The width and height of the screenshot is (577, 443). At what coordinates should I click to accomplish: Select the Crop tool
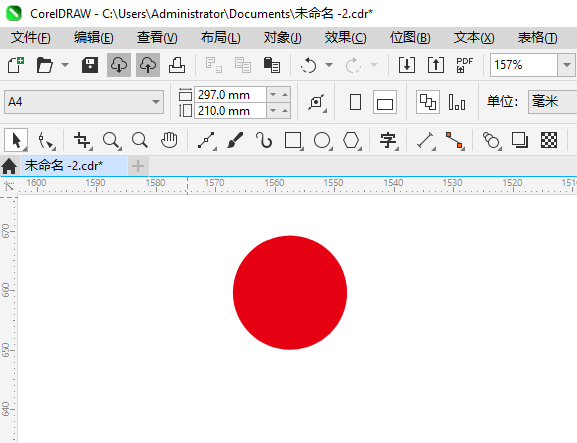[82, 140]
